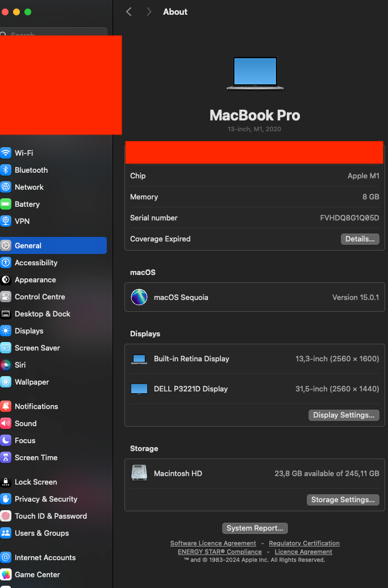This screenshot has height=588, width=388.
Task: Click the About page title
Action: coord(175,12)
